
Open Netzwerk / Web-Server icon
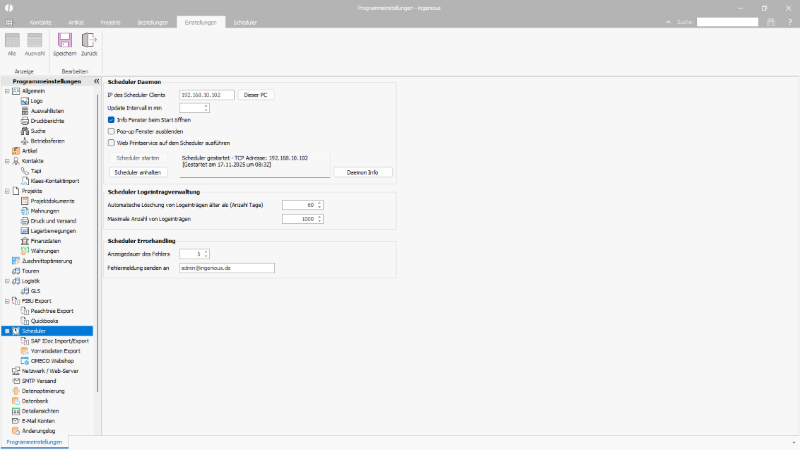pyautogui.click(x=16, y=371)
